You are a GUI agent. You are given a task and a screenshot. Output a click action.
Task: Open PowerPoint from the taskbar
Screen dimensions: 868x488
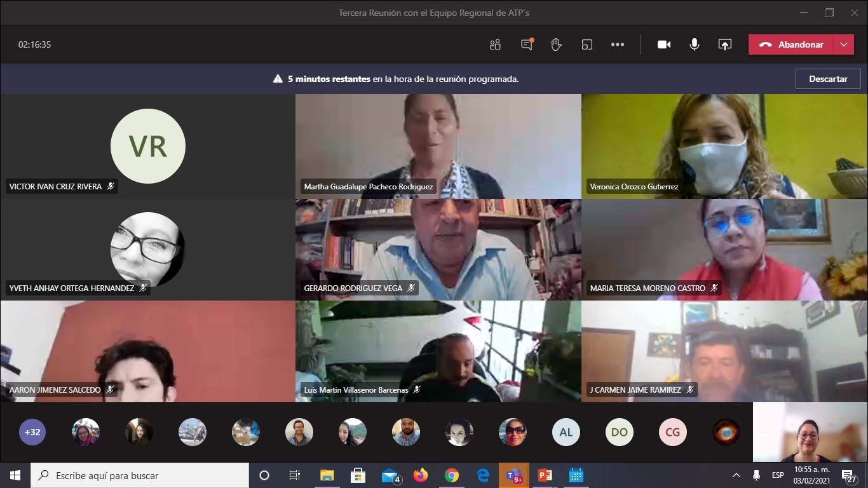(545, 475)
